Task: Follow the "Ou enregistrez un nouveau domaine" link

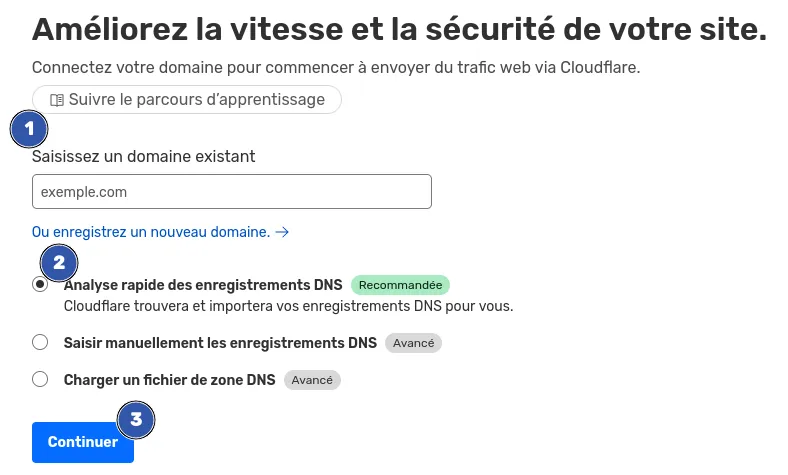Action: click(x=151, y=232)
